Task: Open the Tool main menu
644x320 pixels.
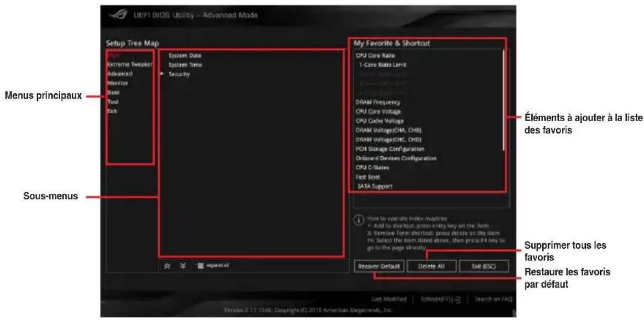Action: click(113, 101)
